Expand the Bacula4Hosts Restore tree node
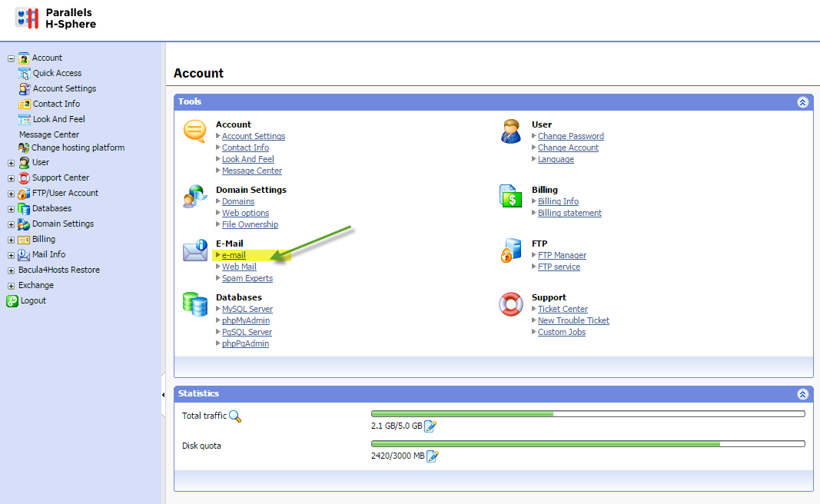Image resolution: width=820 pixels, height=504 pixels. click(11, 270)
